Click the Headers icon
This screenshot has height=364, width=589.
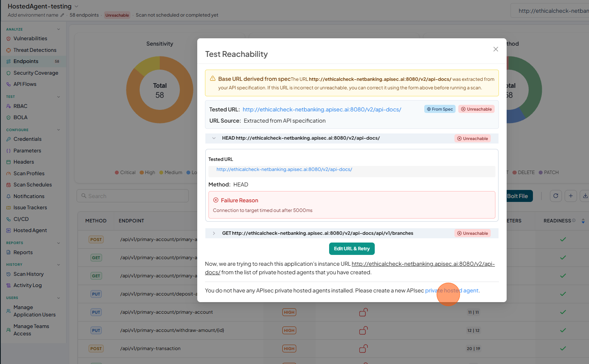pyautogui.click(x=9, y=162)
